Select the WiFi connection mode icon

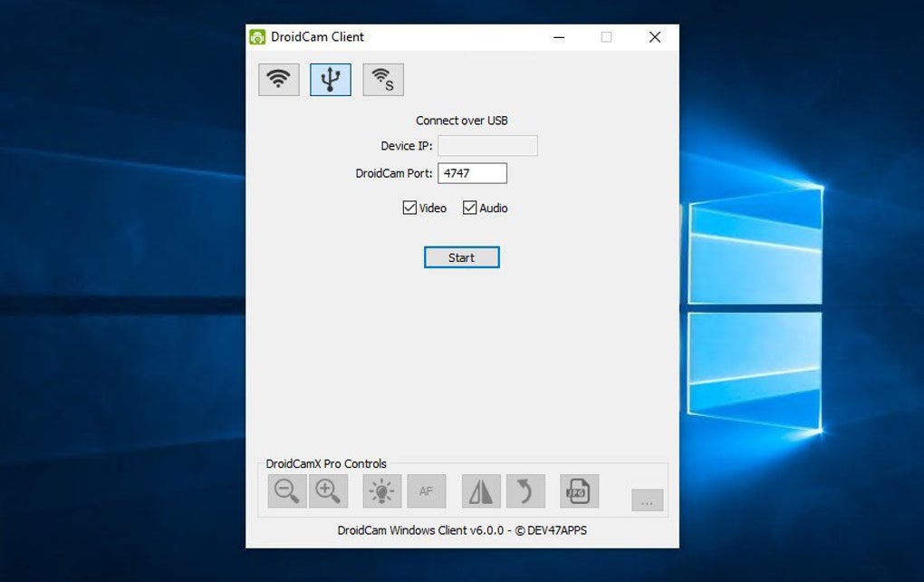tap(279, 80)
